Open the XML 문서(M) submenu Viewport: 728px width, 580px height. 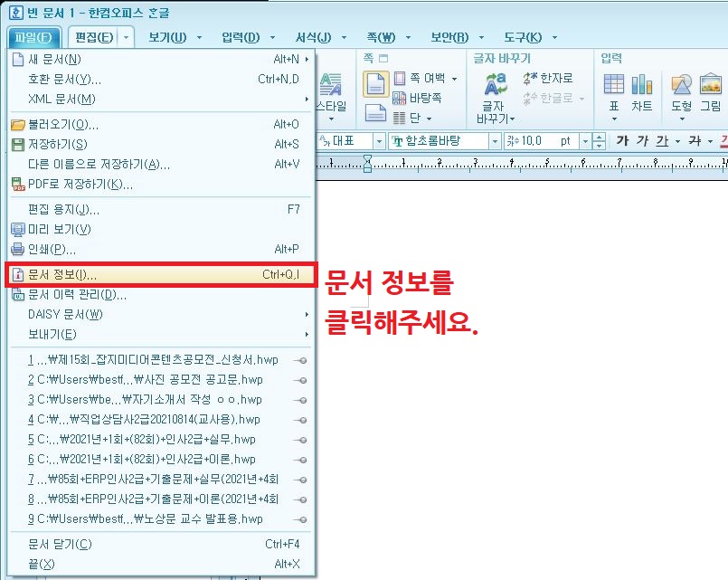pos(161,100)
